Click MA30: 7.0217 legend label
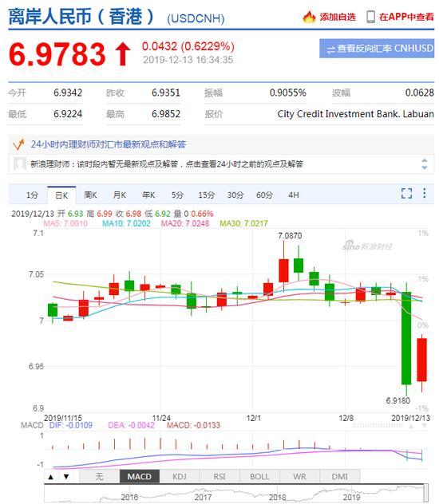This screenshot has width=439, height=504. point(243,223)
